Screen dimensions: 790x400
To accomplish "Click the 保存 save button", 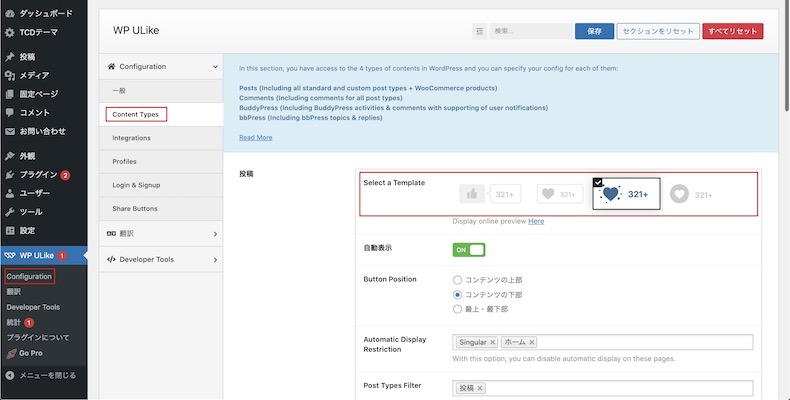I will pyautogui.click(x=595, y=31).
